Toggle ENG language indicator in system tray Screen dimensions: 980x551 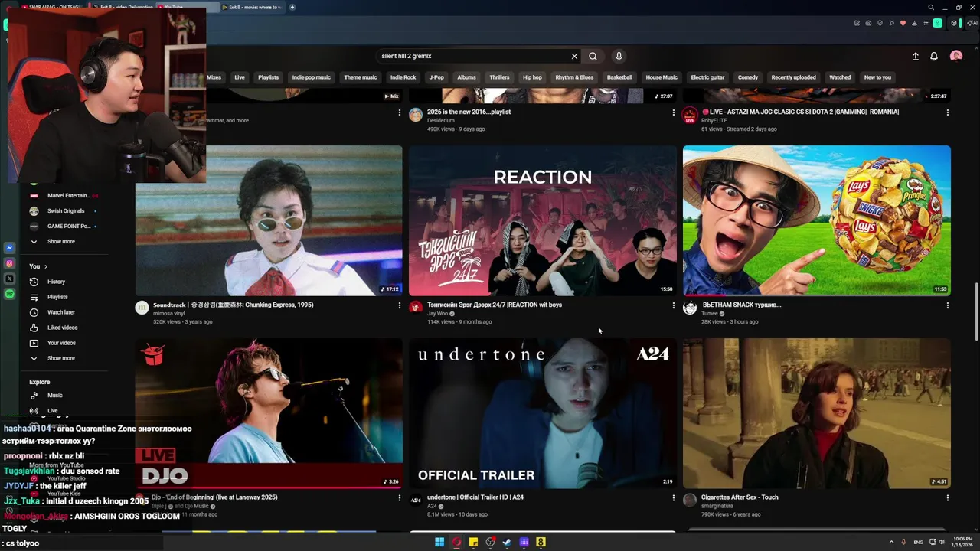coord(918,542)
